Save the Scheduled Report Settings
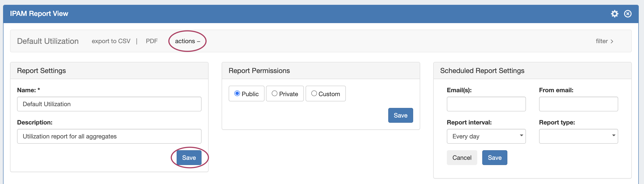The width and height of the screenshot is (644, 184). (494, 158)
